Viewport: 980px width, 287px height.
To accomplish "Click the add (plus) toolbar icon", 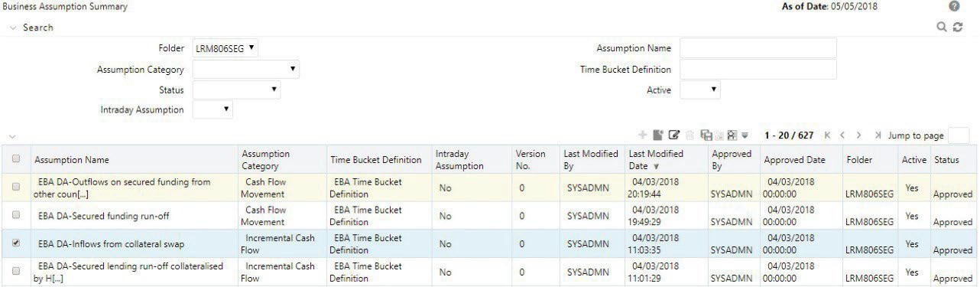I will pyautogui.click(x=642, y=135).
